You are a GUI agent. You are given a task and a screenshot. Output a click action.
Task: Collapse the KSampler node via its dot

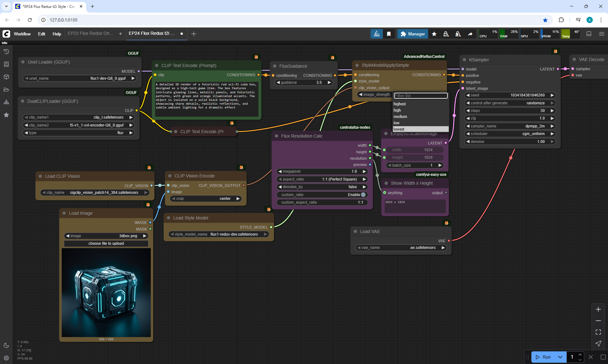click(464, 60)
